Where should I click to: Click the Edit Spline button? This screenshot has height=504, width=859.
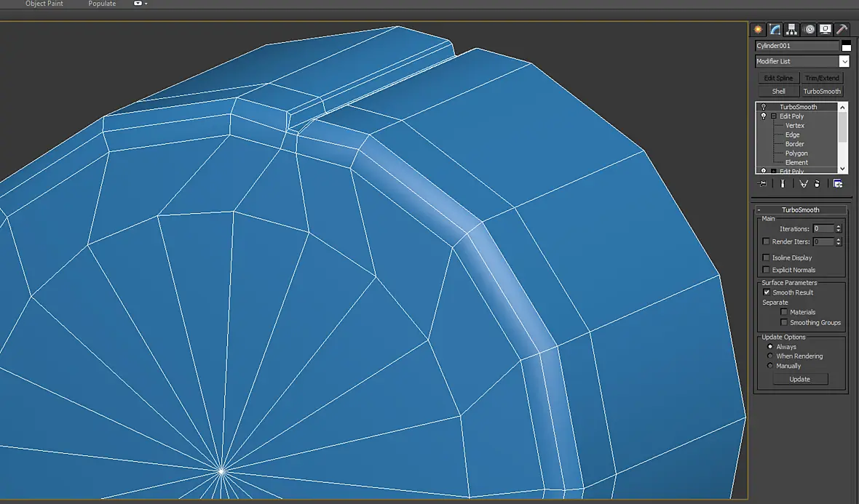778,79
